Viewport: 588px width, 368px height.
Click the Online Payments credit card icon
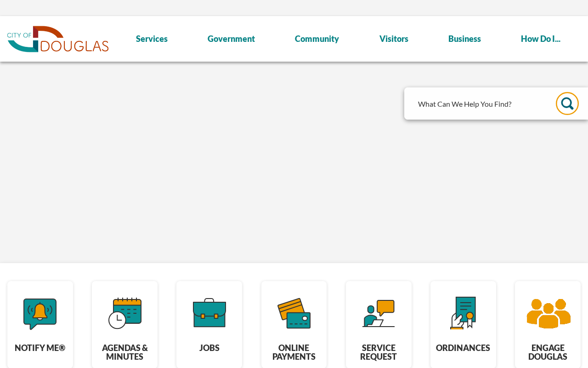(x=294, y=313)
